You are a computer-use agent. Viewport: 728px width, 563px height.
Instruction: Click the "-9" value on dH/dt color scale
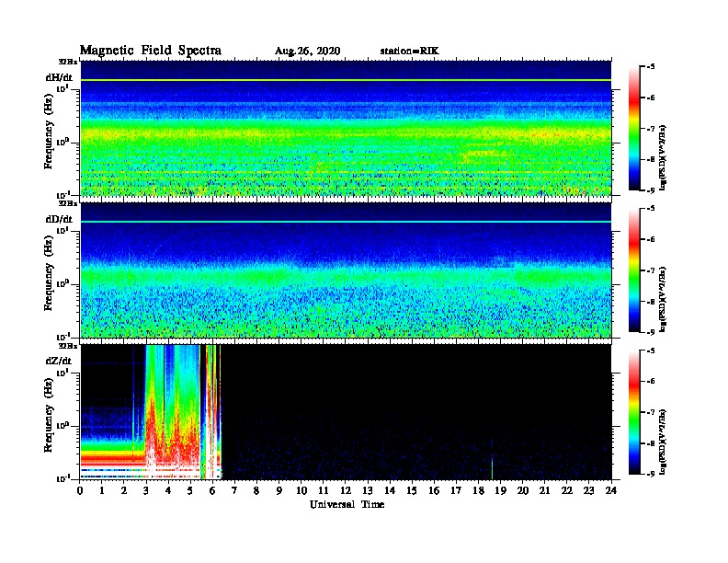651,190
